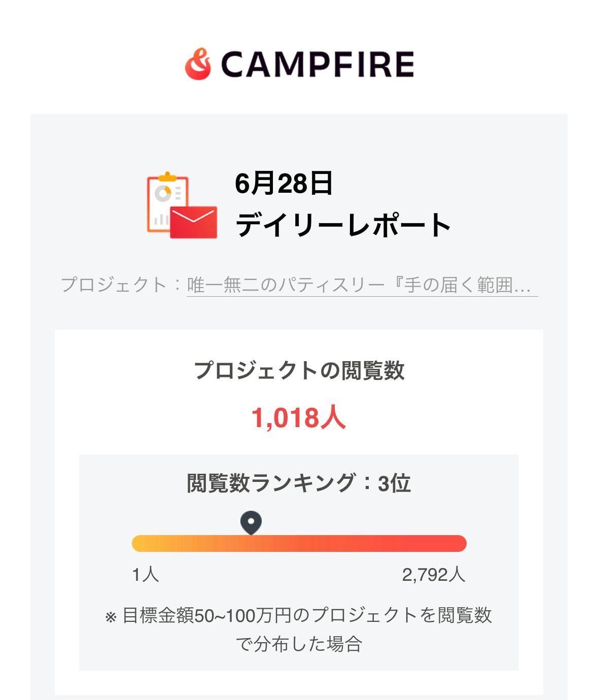Click the CAMPFIRE flame logo icon
This screenshot has width=598, height=700.
[x=198, y=64]
